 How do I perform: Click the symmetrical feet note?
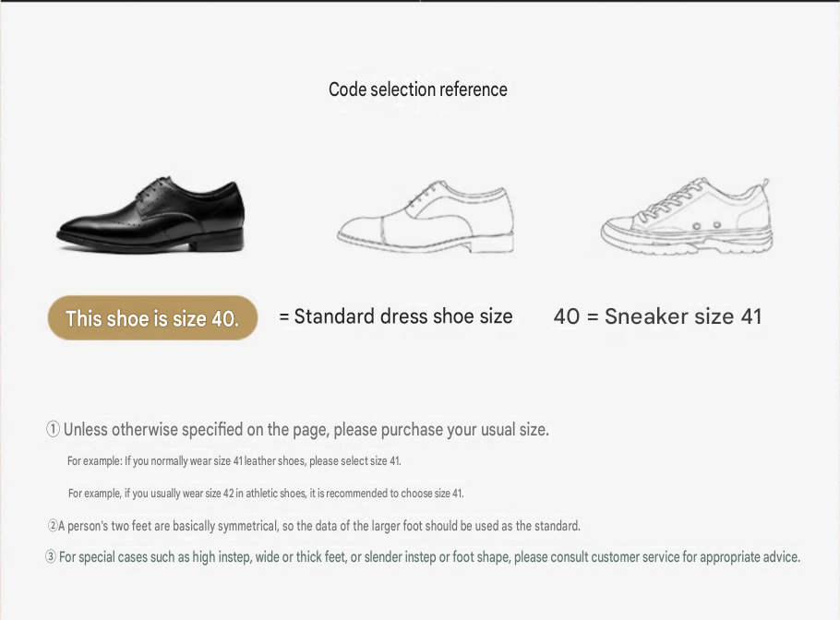318,526
